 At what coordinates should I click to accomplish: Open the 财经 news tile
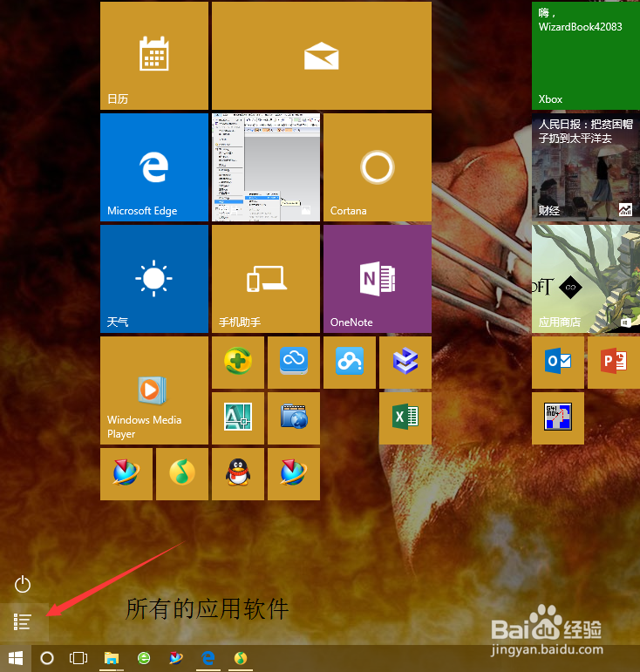coord(586,167)
